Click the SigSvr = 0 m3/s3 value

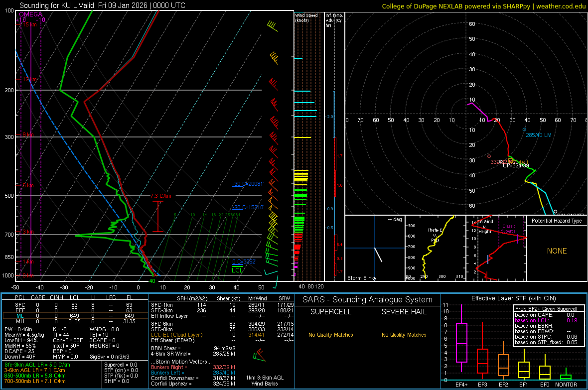coord(110,357)
